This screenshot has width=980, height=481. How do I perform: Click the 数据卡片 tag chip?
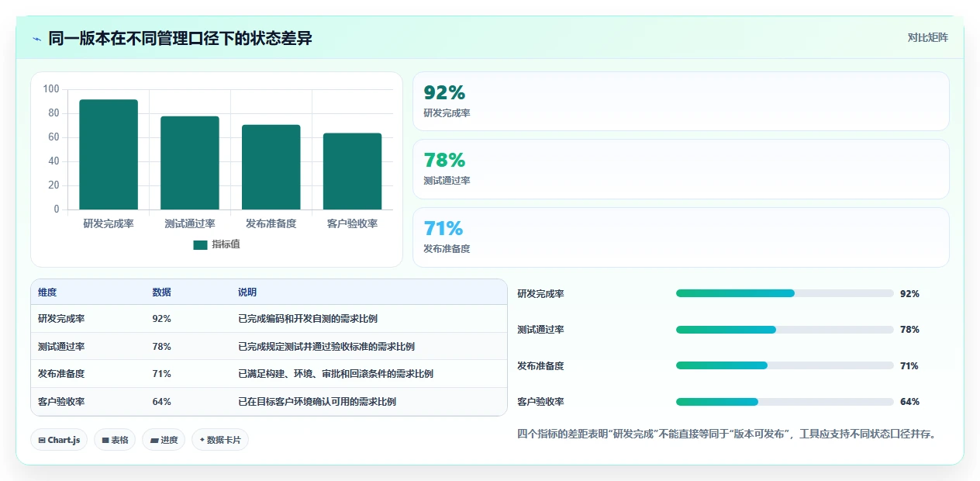(x=220, y=440)
